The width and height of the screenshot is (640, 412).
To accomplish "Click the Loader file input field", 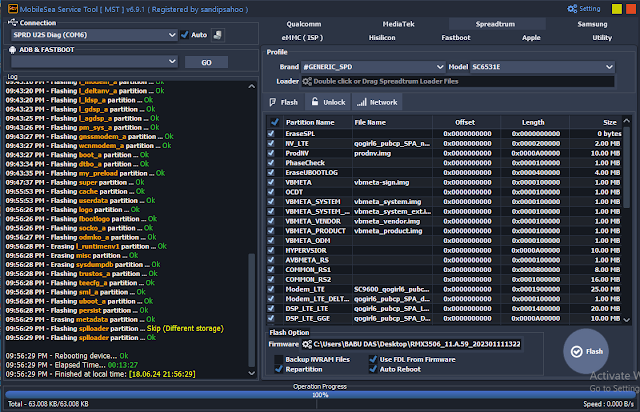I will click(x=458, y=81).
